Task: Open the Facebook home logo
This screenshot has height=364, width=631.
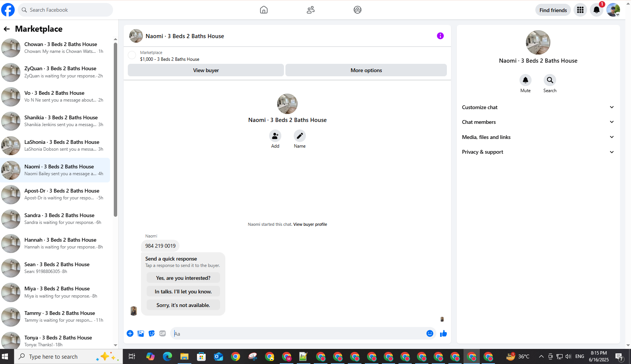Action: pyautogui.click(x=8, y=10)
